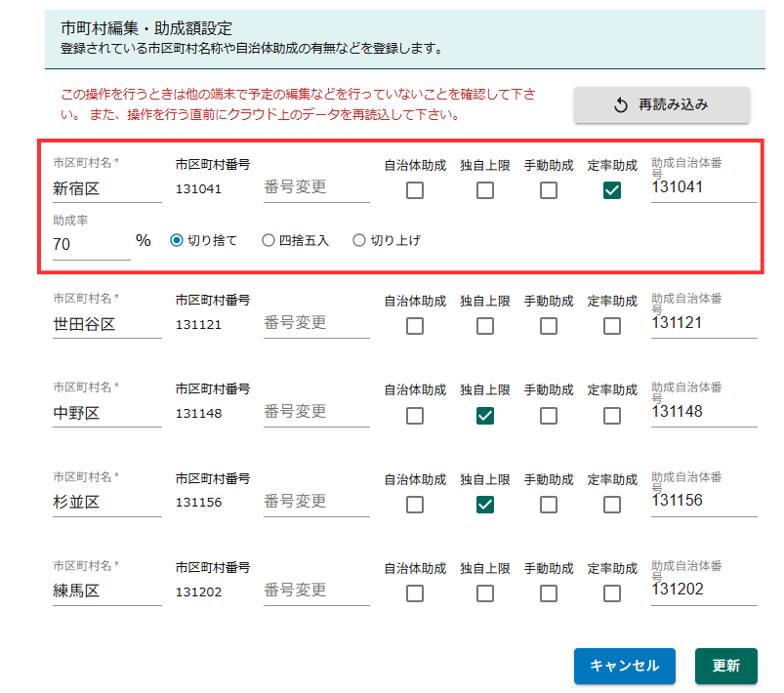
Task: Click the 再読み込み reload button
Action: [661, 105]
